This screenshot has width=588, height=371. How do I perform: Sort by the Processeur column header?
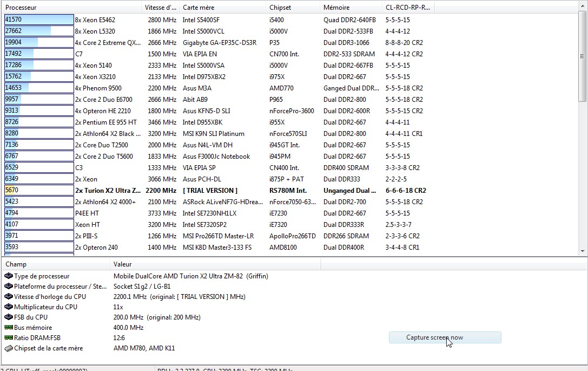point(72,8)
